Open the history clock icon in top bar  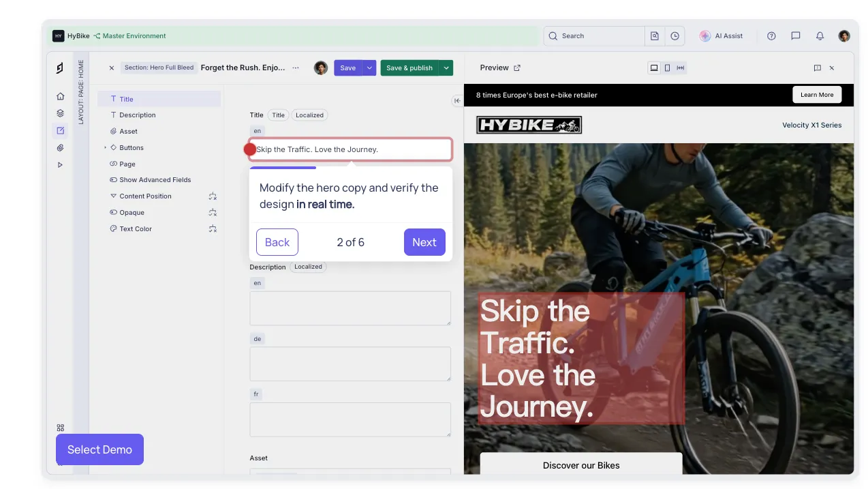pos(675,36)
